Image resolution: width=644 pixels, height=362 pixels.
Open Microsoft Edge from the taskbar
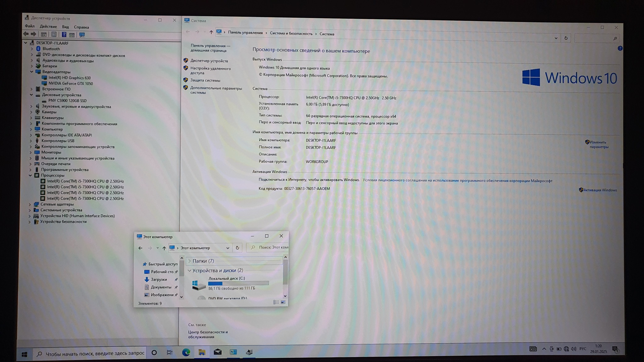pos(186,352)
